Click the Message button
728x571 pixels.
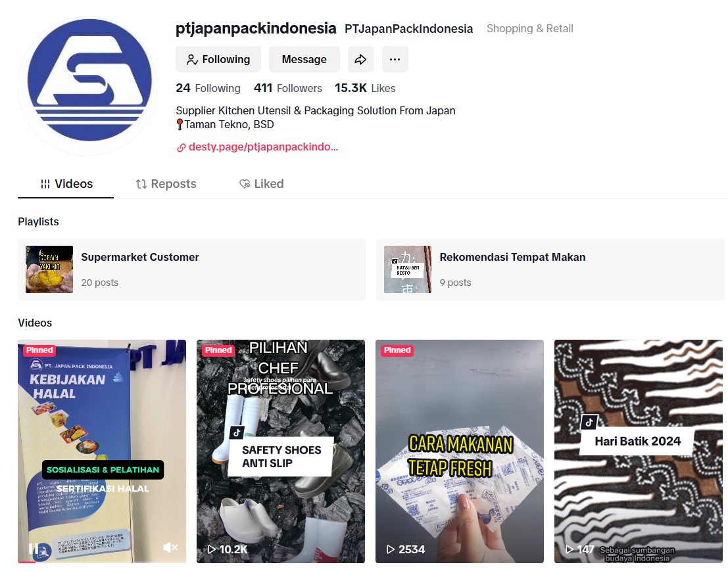[304, 59]
